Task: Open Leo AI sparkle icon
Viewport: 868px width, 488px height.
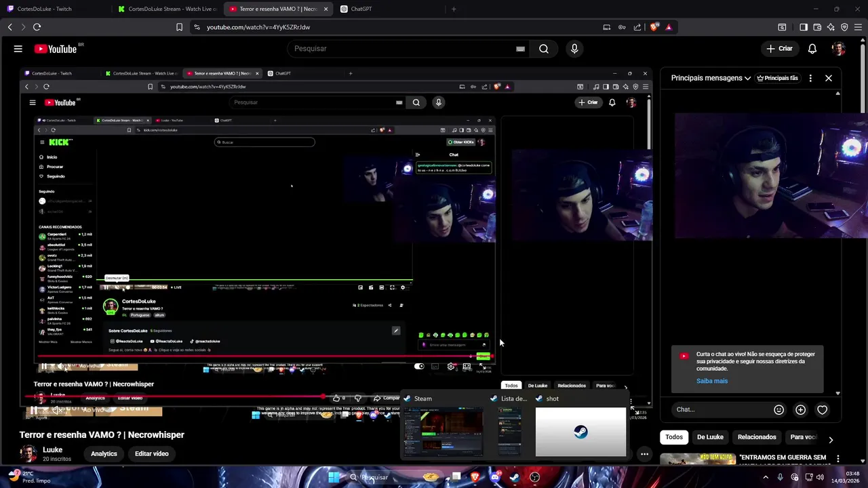Action: [x=831, y=27]
